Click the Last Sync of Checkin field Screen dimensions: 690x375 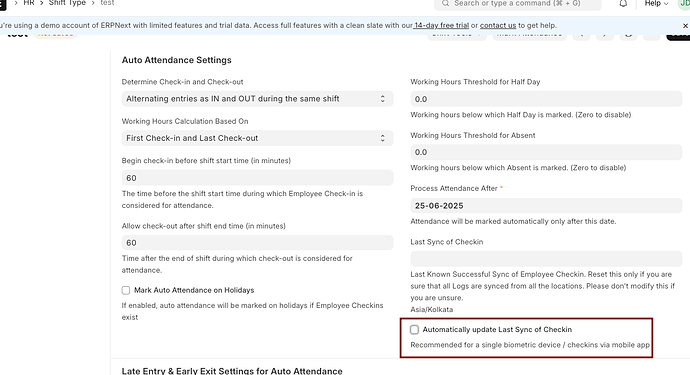(x=546, y=259)
